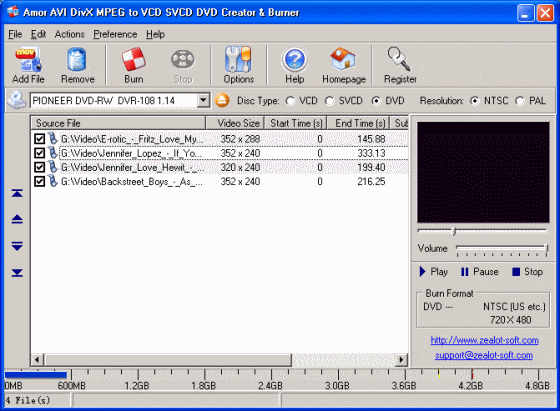Click the disc drive icon beside burner list
This screenshot has width=560, height=411.
pos(17,100)
